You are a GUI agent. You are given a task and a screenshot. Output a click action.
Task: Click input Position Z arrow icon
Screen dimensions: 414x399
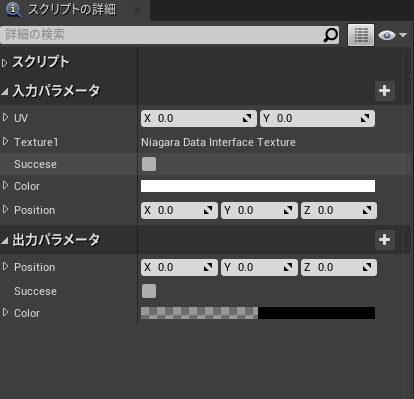point(367,210)
